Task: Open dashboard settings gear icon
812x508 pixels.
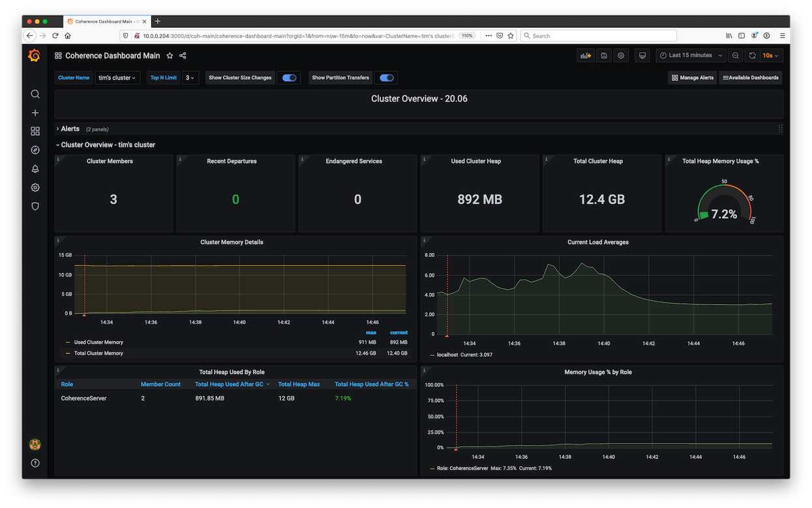Action: [621, 55]
